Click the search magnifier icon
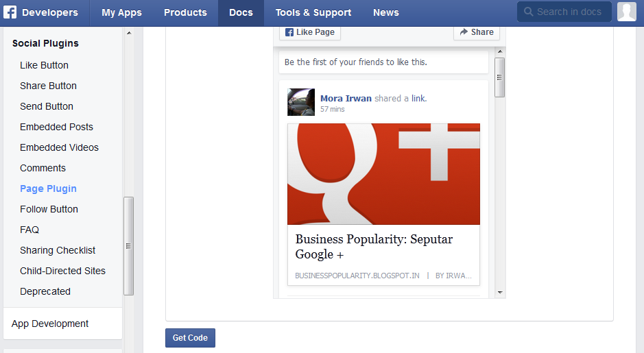Viewport: 644px width, 353px height. [x=529, y=12]
